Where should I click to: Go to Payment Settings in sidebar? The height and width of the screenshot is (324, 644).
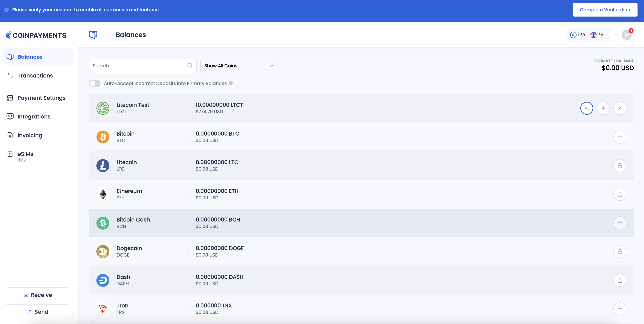[x=41, y=98]
